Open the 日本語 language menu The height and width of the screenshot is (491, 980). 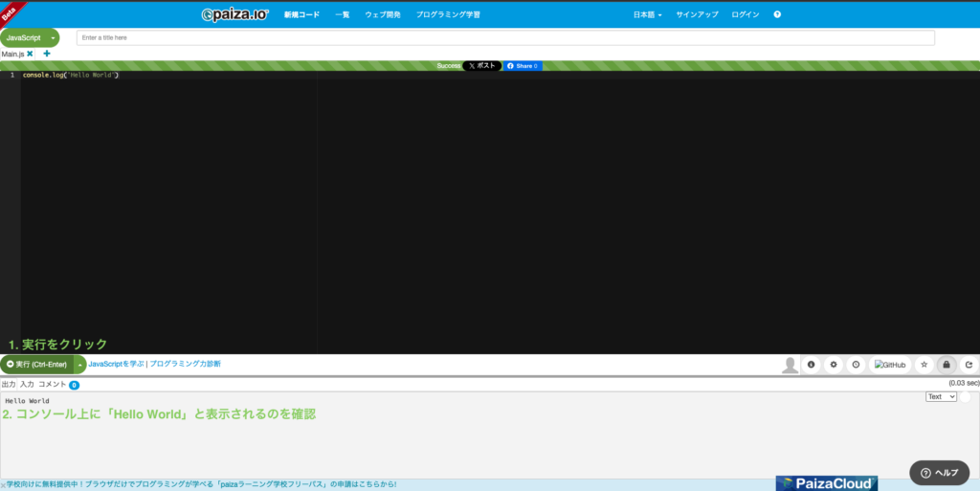click(x=647, y=14)
